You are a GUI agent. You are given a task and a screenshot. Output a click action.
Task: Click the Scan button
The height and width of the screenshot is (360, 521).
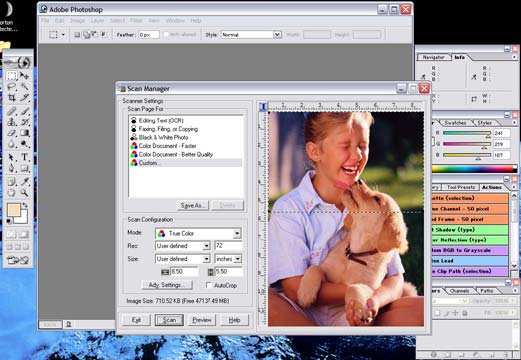[169, 320]
